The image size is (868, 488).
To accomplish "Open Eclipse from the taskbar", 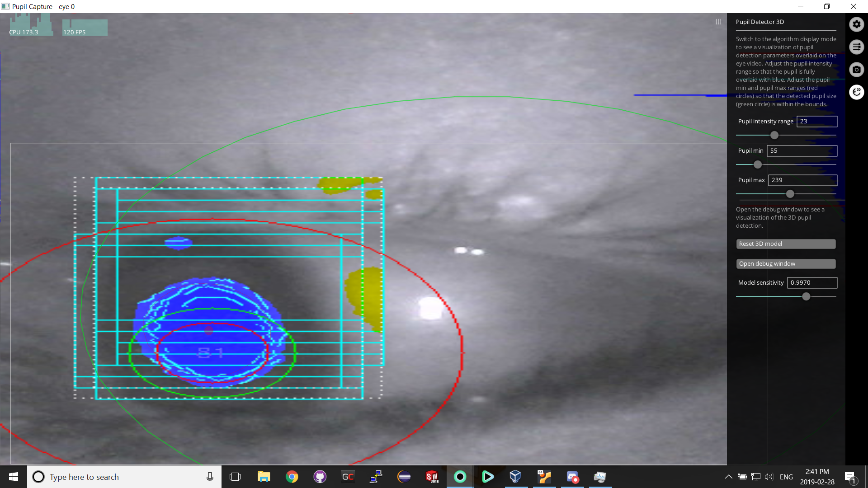I will (404, 477).
